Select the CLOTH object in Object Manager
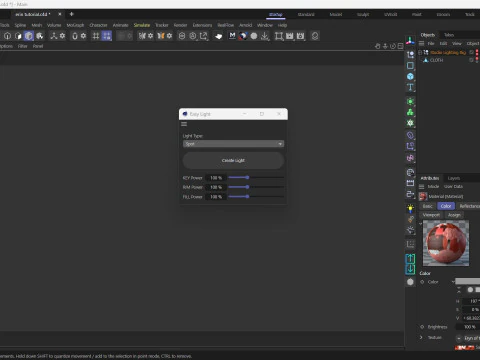This screenshot has width=480, height=360. [x=436, y=60]
